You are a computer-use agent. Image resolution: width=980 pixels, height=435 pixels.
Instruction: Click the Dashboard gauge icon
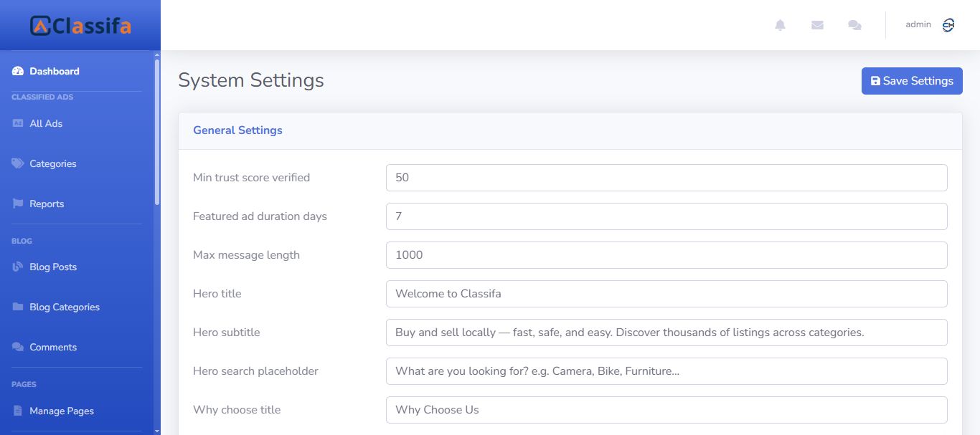[x=18, y=71]
